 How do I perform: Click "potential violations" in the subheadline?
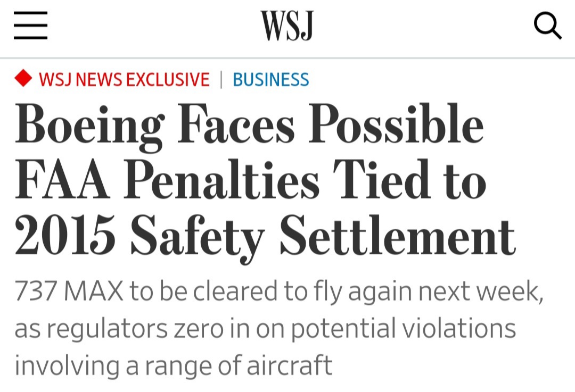coord(403,329)
